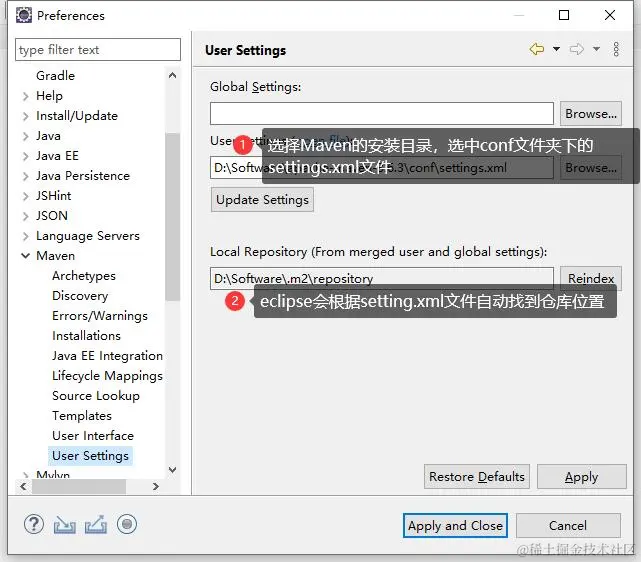Close the Preferences window
Screen dimensions: 641x562
pos(610,15)
